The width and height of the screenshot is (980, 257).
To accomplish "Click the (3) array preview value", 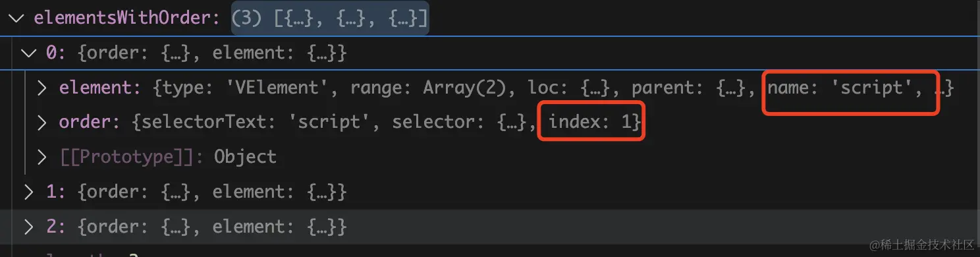I will 330,18.
